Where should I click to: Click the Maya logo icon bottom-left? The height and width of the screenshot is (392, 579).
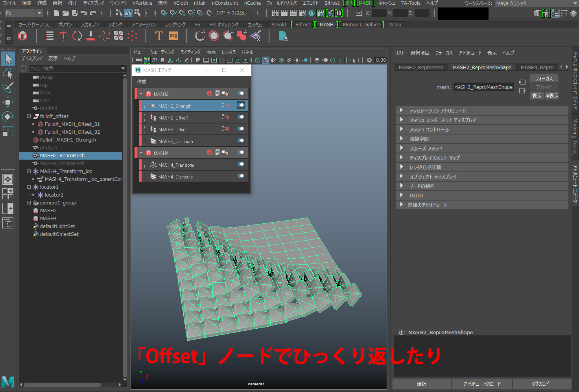pos(8,382)
